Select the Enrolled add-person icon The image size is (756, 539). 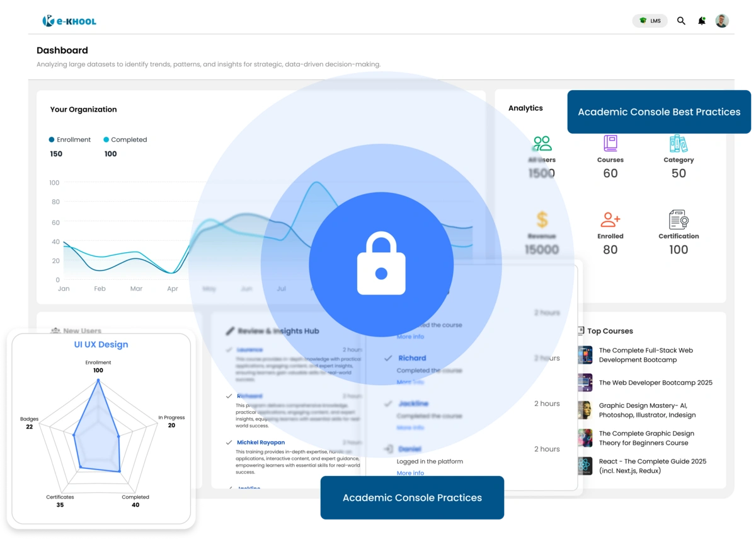click(x=610, y=220)
